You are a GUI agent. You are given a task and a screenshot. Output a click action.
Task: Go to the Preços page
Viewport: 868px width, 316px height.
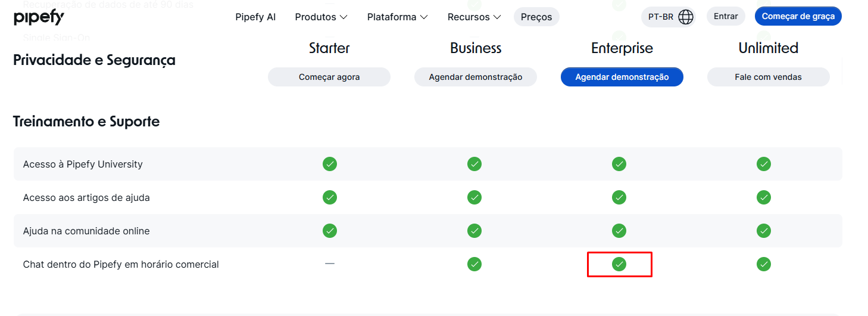536,17
